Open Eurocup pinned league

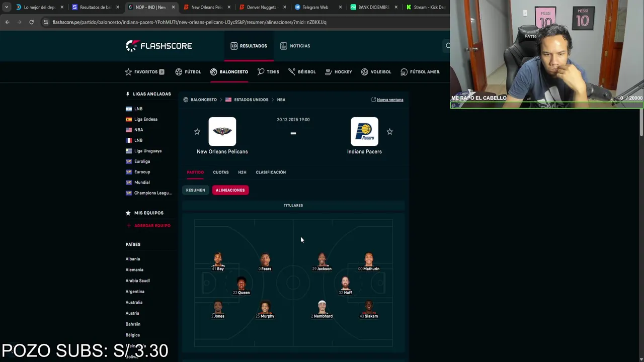coord(138,172)
